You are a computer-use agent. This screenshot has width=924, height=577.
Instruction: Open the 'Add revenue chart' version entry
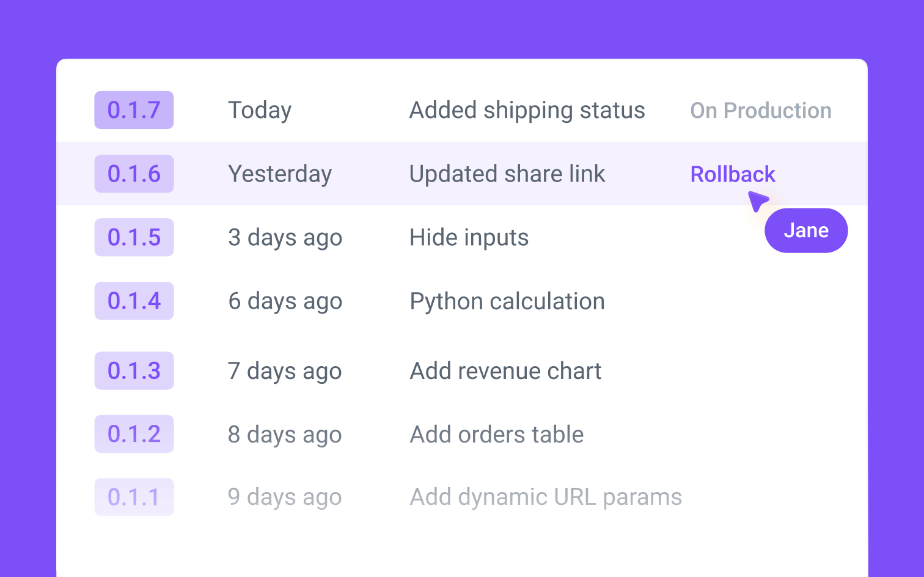505,370
